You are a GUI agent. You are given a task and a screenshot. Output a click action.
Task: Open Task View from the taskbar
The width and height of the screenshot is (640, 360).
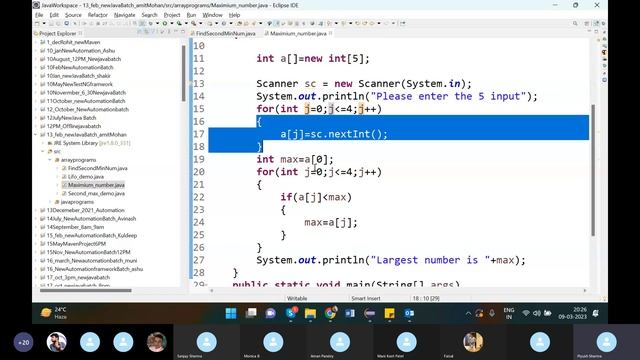point(251,313)
